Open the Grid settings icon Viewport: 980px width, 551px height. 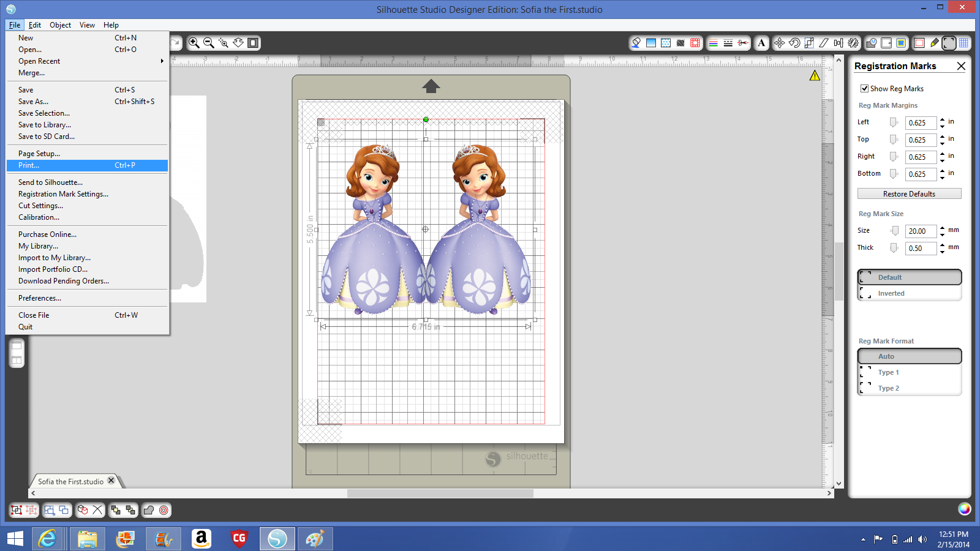point(963,43)
